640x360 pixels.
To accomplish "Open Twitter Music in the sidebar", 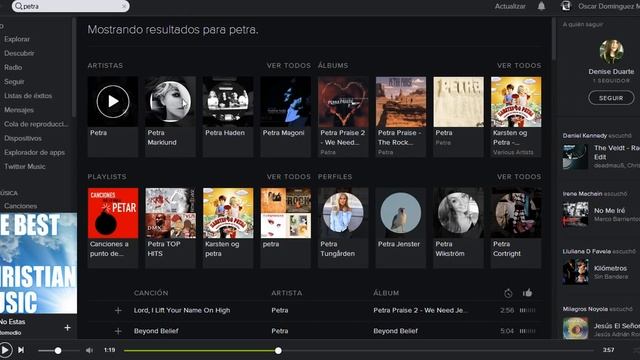I will [24, 167].
